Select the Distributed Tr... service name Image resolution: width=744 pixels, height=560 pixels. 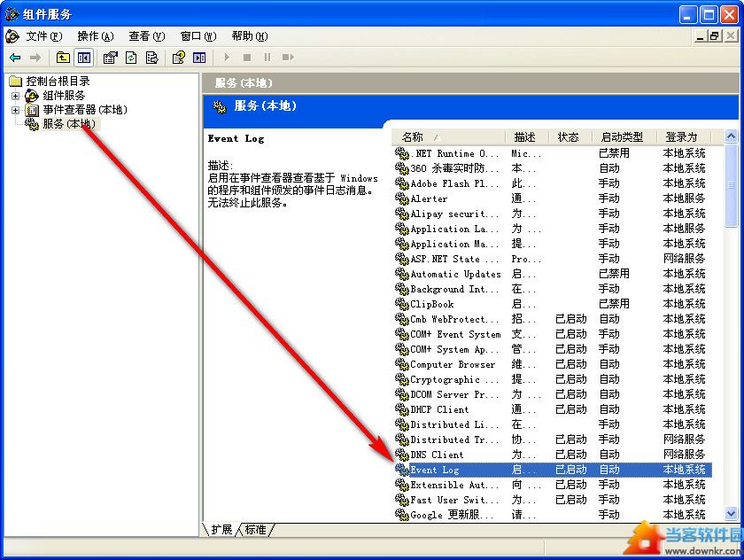[x=454, y=439]
